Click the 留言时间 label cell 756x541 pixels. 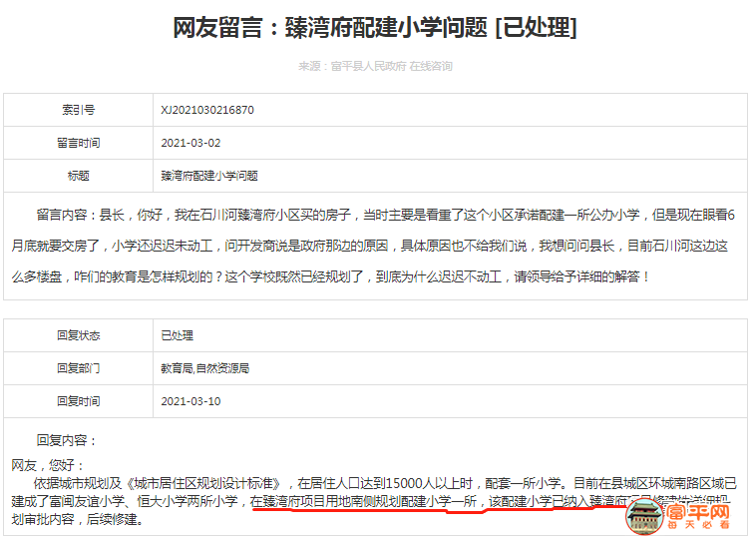pos(78,143)
